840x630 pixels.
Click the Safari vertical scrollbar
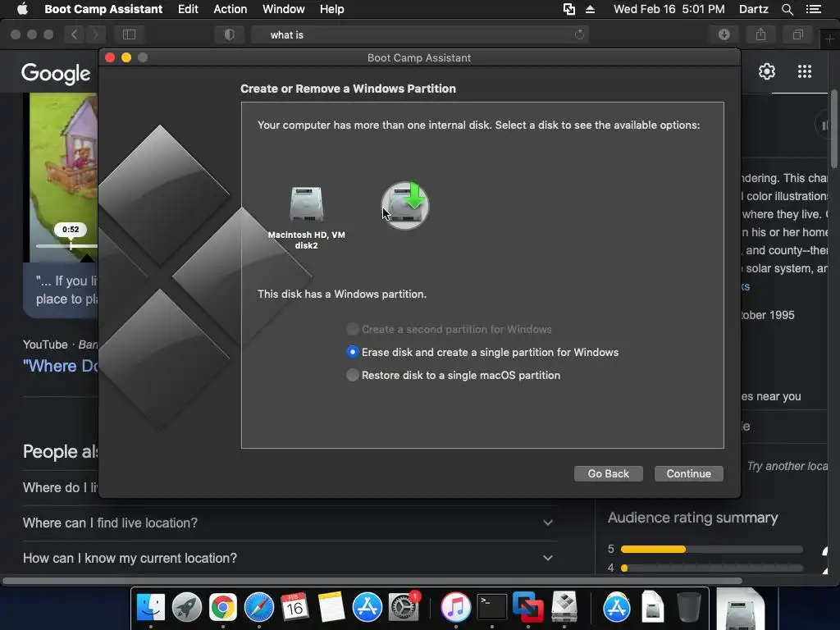(x=834, y=129)
